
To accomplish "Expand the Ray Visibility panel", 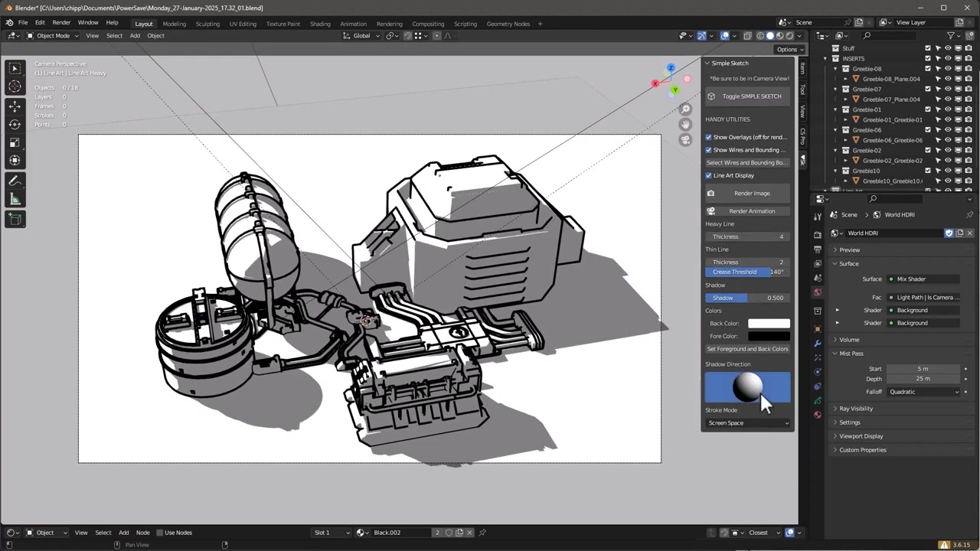I will tap(855, 409).
